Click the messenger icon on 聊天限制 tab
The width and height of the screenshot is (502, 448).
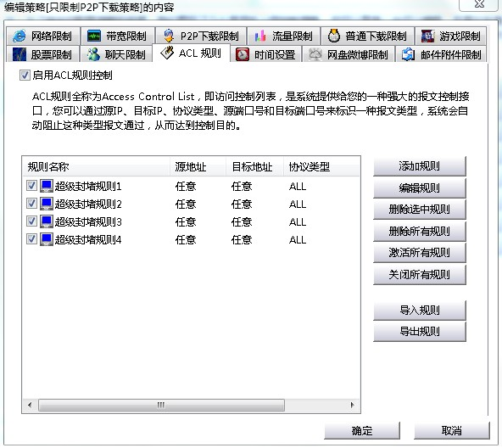(x=93, y=54)
